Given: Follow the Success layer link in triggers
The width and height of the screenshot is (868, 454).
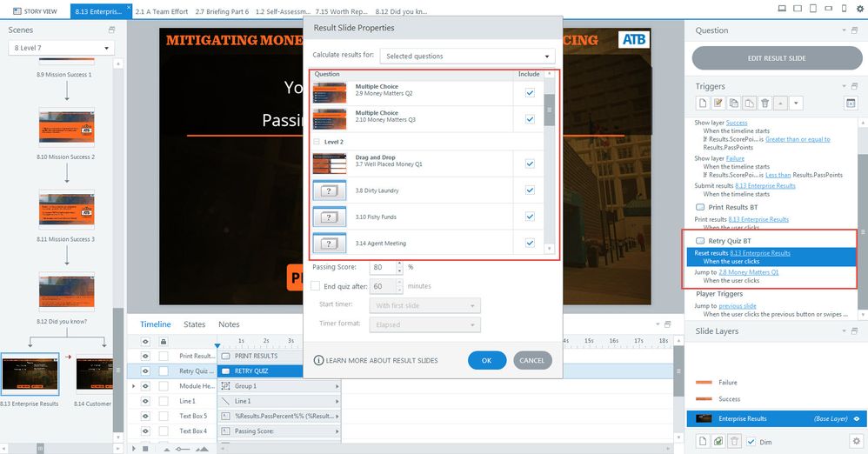Looking at the screenshot, I should pos(737,123).
